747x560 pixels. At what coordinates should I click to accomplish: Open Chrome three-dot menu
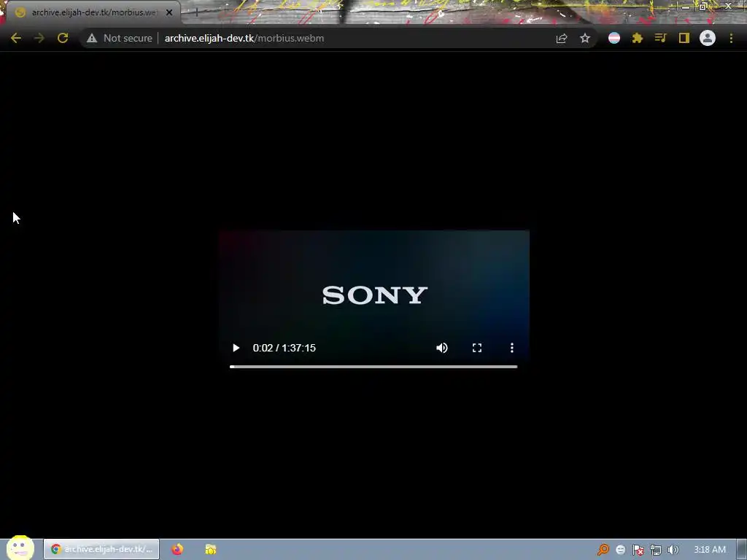[731, 38]
